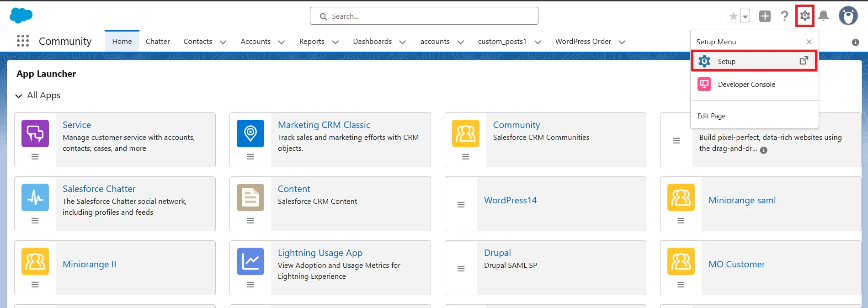Open the Miniorange II app link

tap(90, 264)
